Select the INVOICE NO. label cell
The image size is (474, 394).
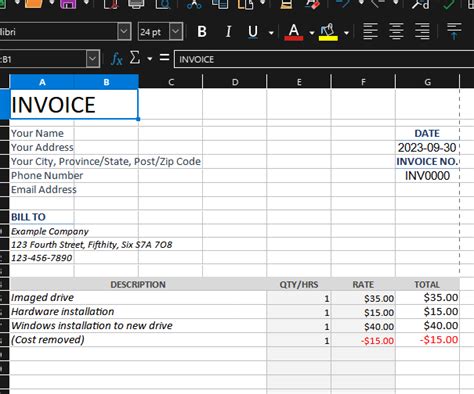coord(427,161)
